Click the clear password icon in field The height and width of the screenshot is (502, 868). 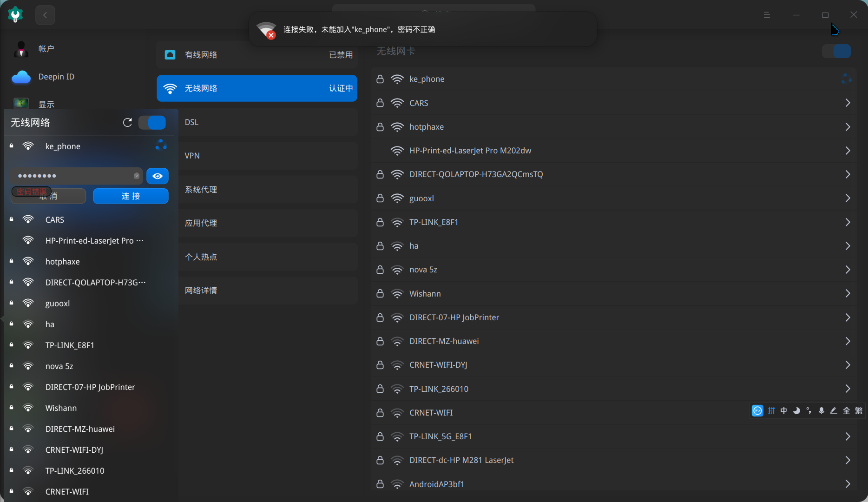[137, 176]
